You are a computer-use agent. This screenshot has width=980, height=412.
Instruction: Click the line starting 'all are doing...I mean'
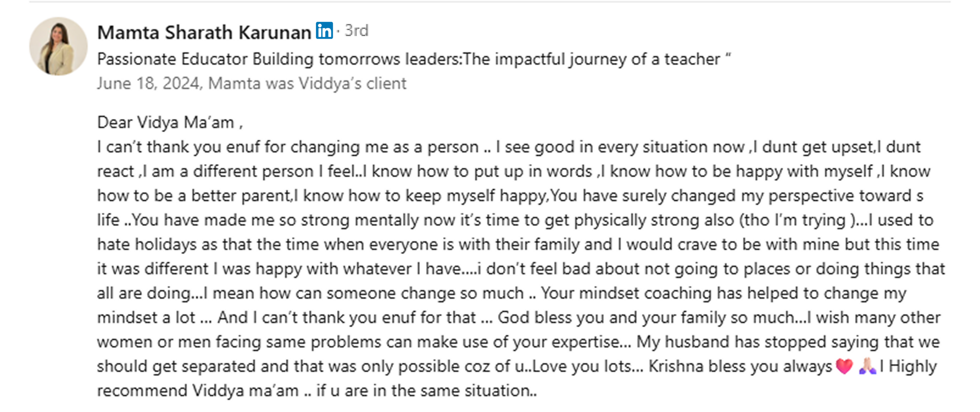[x=501, y=293]
